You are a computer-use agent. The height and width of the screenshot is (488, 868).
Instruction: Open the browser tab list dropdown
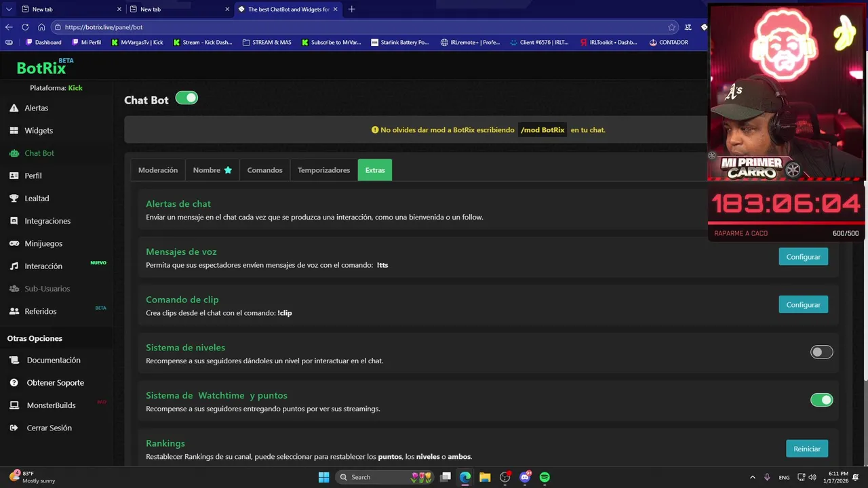point(9,9)
